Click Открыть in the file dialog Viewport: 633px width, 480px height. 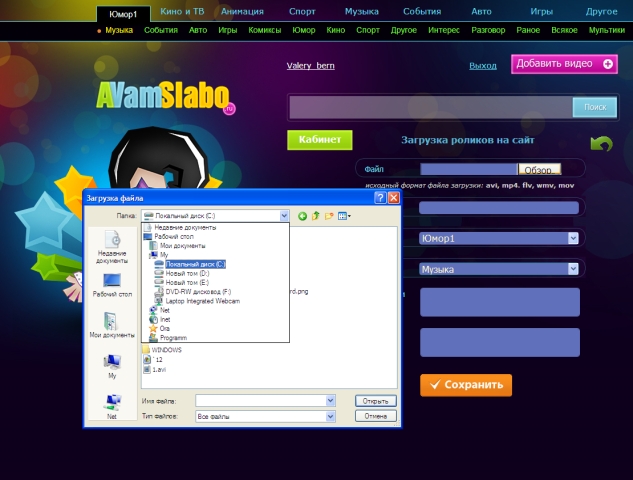coord(375,401)
